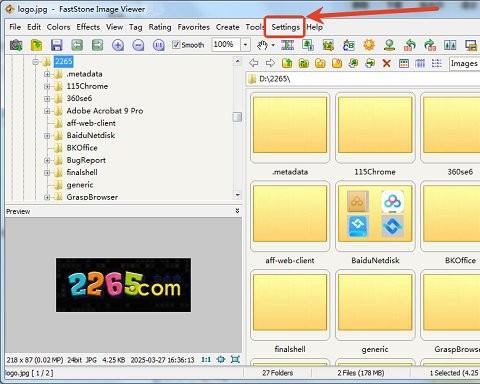Viewport: 480px width, 384px height.
Task: Select BKOffice folder in the tree
Action: tap(82, 148)
